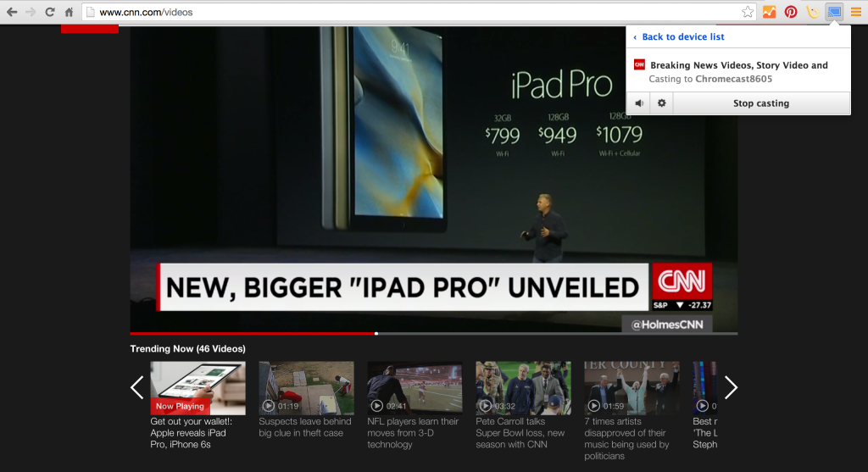
Task: Click play icon on 01:19 video
Action: pyautogui.click(x=269, y=406)
